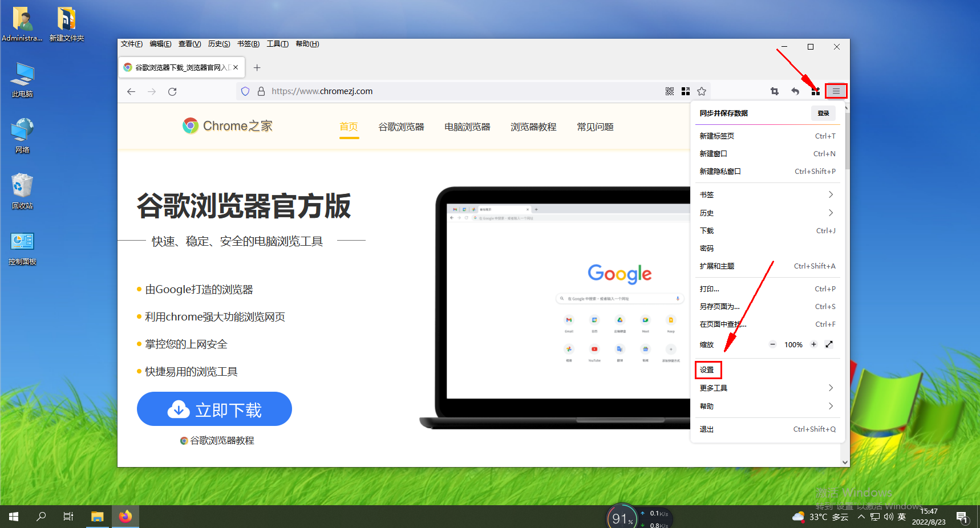
Task: Open the 编辑(E) menu
Action: pos(160,44)
